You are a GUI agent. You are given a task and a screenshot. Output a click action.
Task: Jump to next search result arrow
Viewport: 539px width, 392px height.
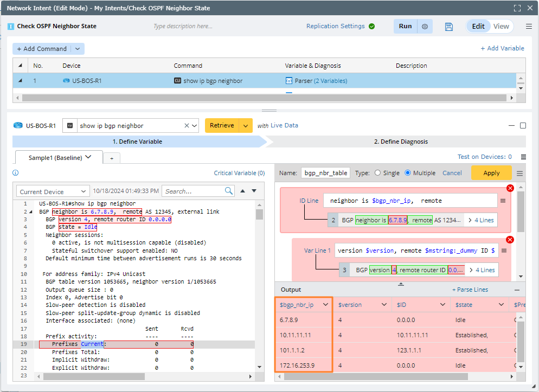click(254, 191)
